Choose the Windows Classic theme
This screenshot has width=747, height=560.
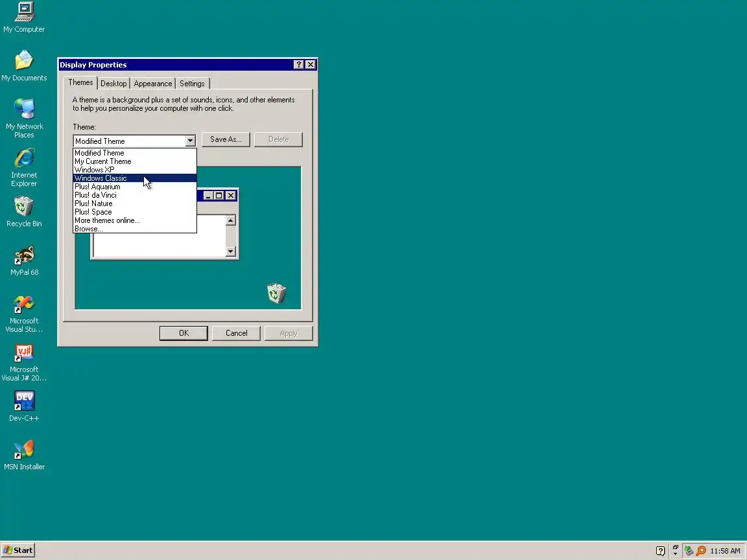[x=135, y=178]
